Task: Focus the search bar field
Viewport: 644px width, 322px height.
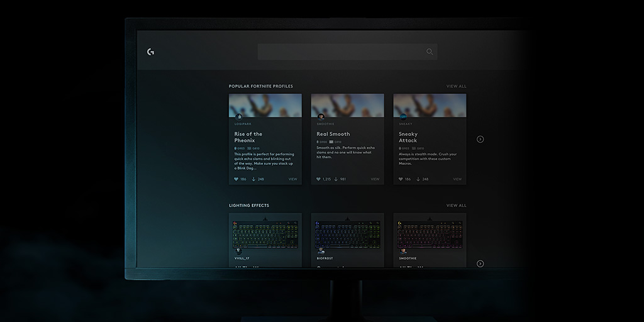Action: point(347,52)
